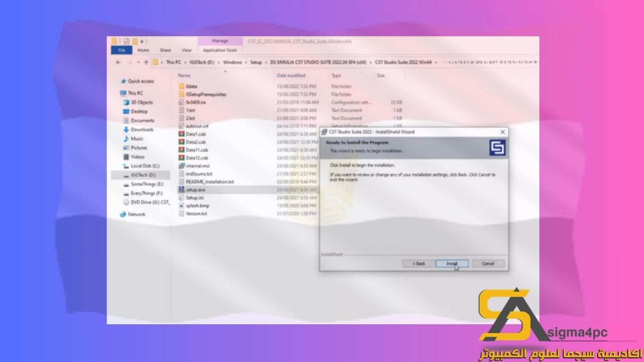Select the splash.bmp image icon
The image size is (644, 362).
pos(182,206)
